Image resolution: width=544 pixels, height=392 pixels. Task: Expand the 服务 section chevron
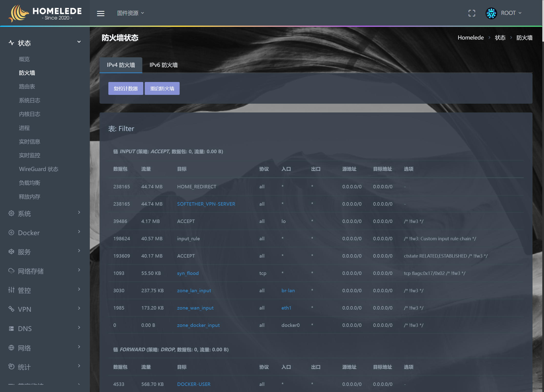[x=79, y=251]
